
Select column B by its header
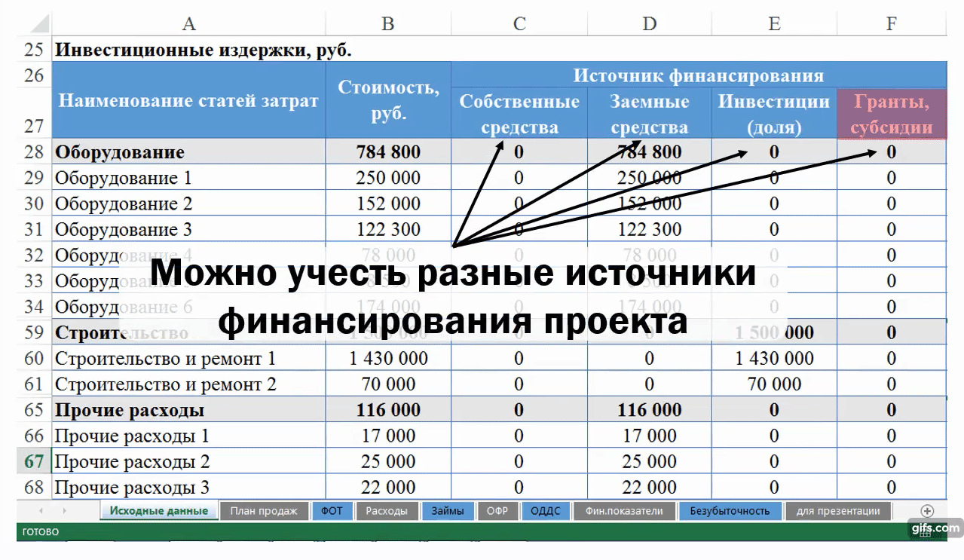coord(387,24)
